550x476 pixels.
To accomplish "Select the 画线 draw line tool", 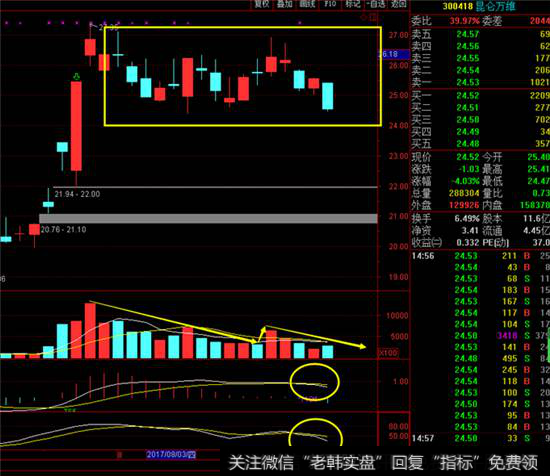I will point(307,4).
